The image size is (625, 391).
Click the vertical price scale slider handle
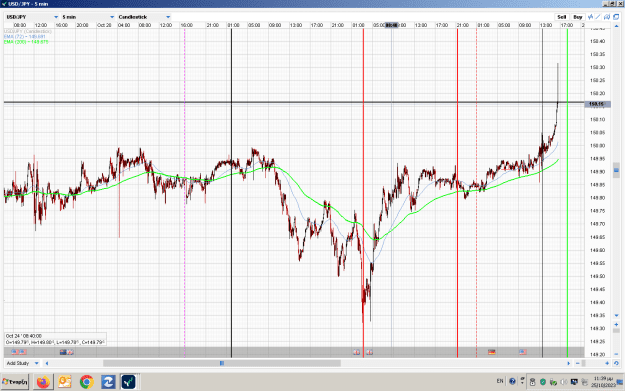[616, 170]
